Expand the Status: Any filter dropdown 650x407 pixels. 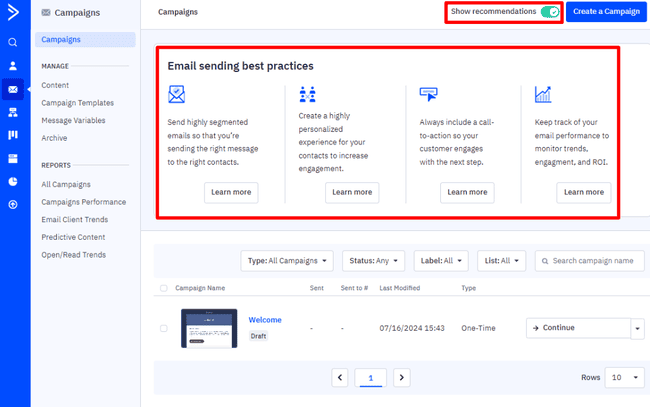[373, 261]
